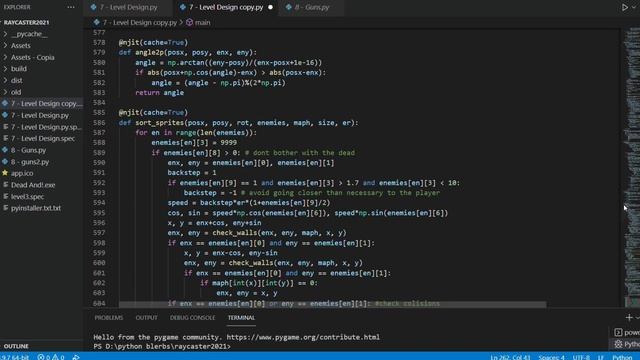
Task: Click Python icon of 8 - guns2.py row
Action: (5, 162)
